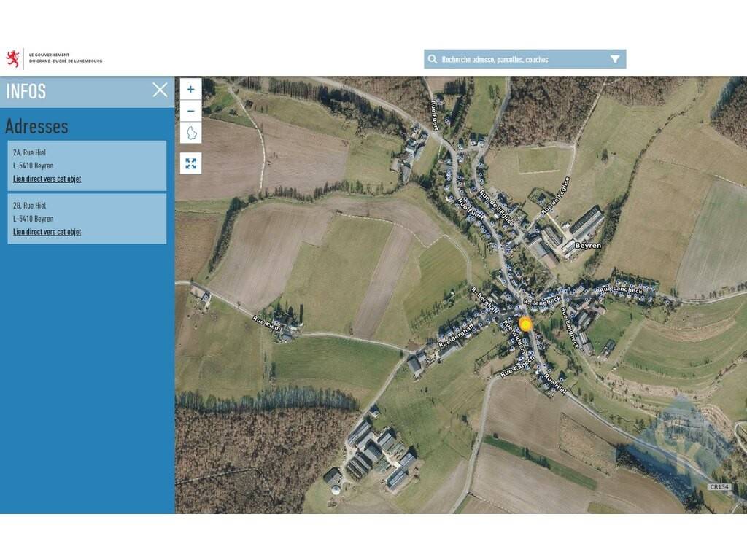
Task: Open the search filter dropdown arrow
Action: (x=615, y=59)
